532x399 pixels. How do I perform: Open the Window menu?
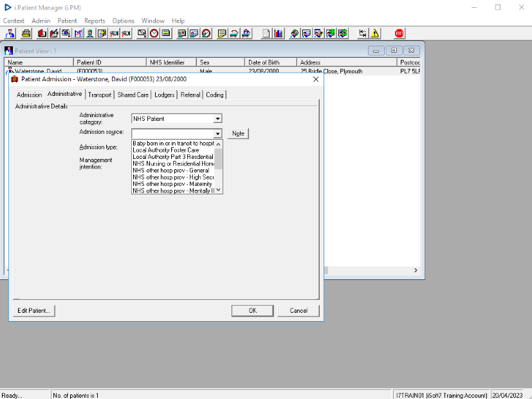[153, 21]
